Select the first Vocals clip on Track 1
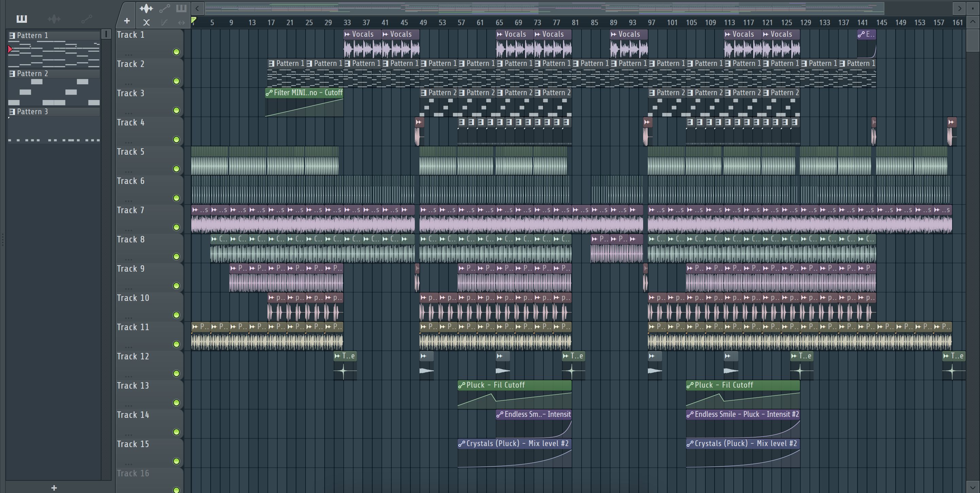 tap(362, 44)
